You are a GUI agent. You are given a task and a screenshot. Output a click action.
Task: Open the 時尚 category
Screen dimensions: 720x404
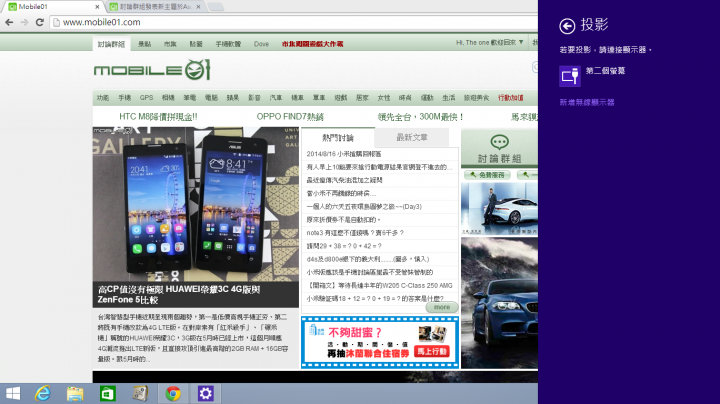pos(405,98)
